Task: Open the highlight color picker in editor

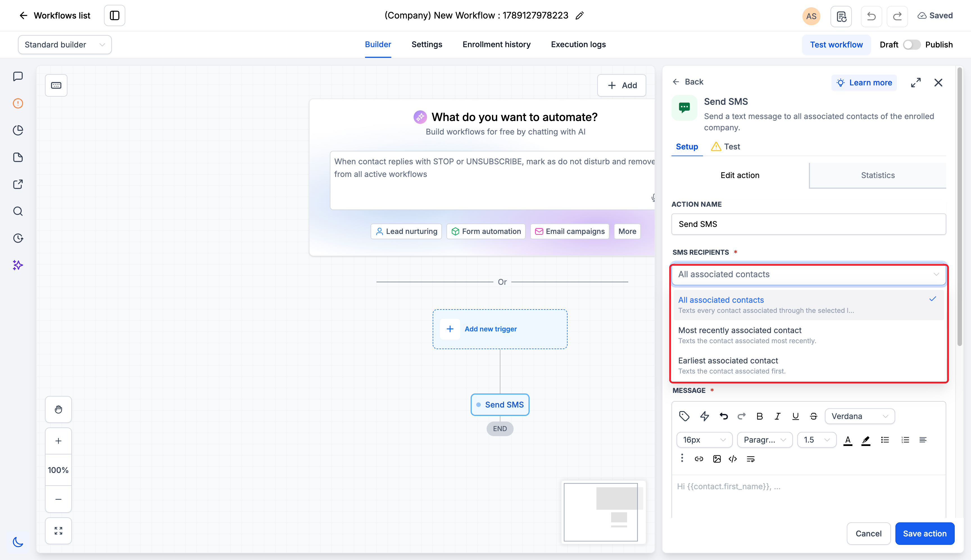Action: click(866, 440)
